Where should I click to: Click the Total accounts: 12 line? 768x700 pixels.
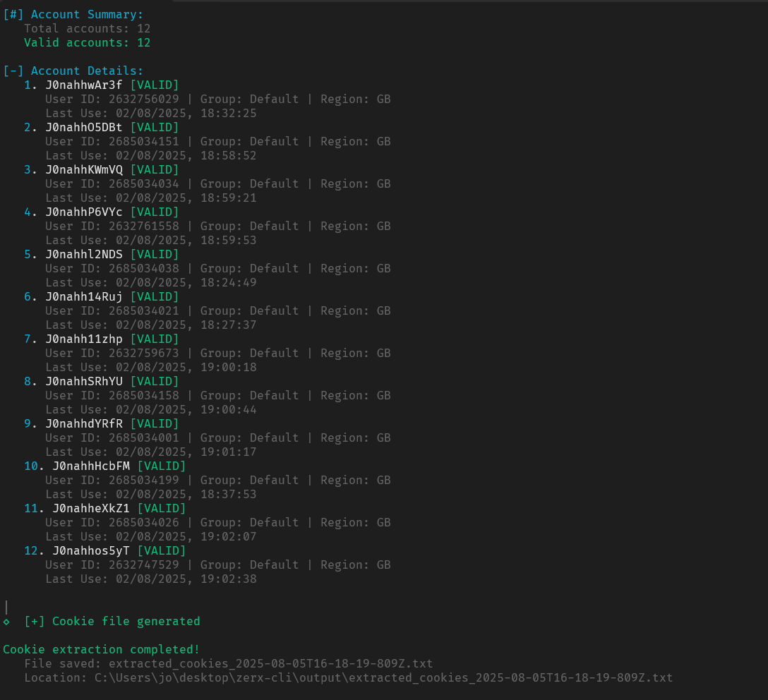(x=87, y=28)
